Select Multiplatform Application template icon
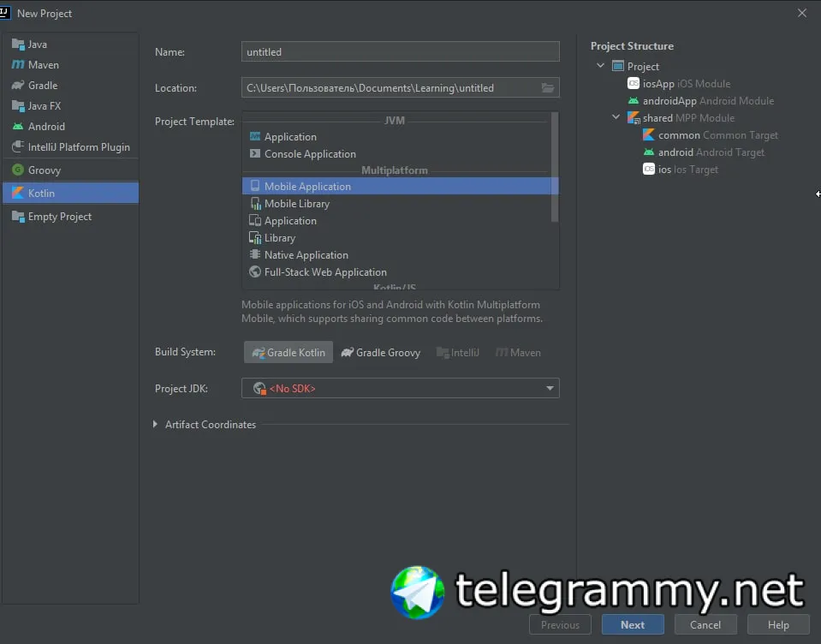This screenshot has height=644, width=821. coord(255,220)
